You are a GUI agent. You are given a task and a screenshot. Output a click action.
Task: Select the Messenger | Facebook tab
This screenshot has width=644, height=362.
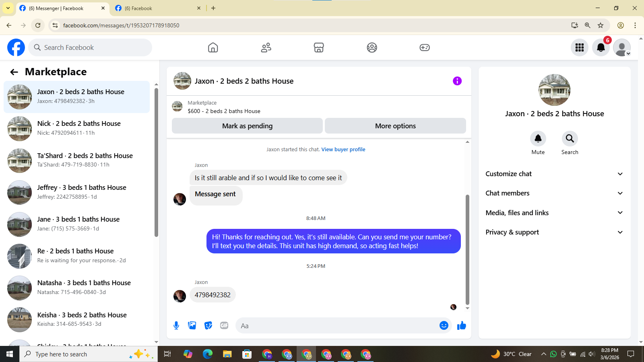[x=62, y=8]
